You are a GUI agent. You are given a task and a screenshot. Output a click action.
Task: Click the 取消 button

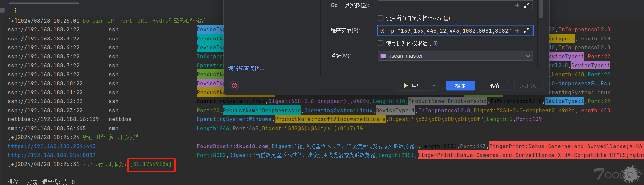494,86
